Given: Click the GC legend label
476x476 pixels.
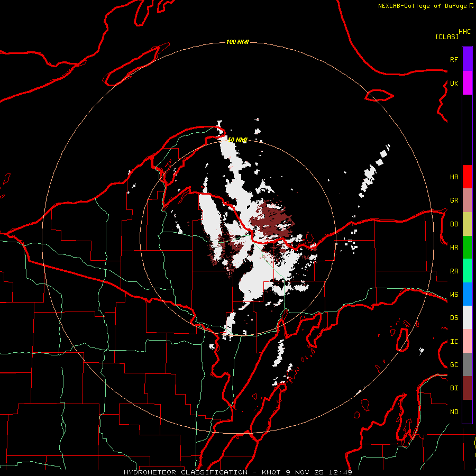Looking at the screenshot, I should pos(454,365).
